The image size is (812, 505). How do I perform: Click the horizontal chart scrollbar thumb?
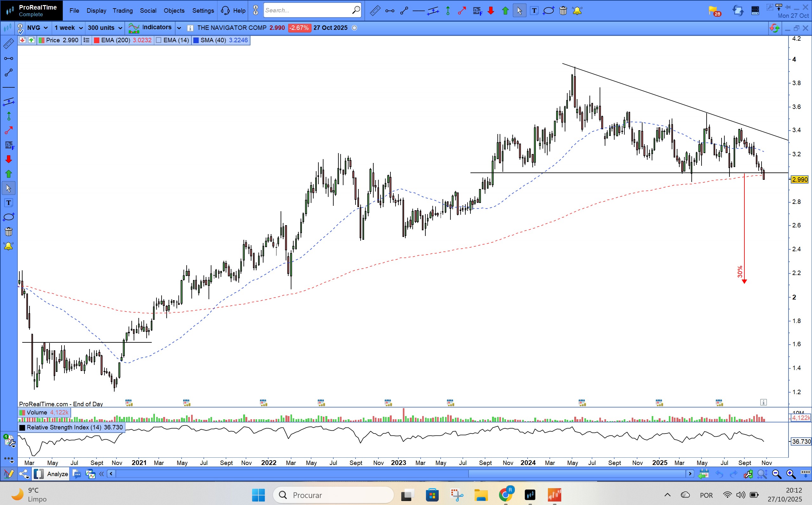point(577,474)
